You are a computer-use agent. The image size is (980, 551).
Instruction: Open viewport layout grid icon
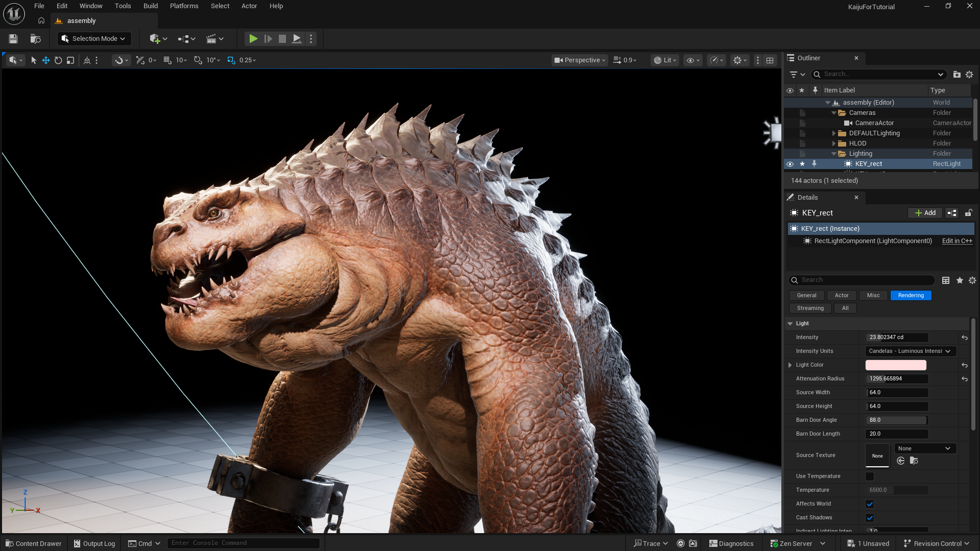[x=770, y=60]
